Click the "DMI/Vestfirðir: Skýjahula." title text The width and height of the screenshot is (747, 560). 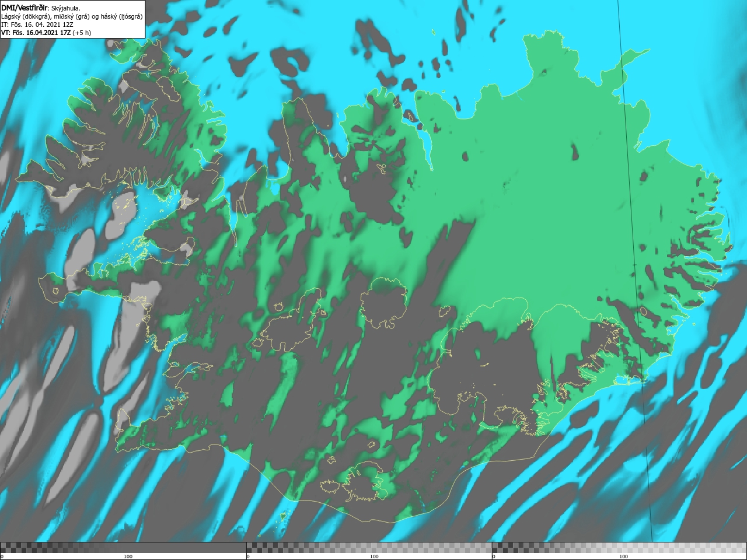[x=41, y=8]
